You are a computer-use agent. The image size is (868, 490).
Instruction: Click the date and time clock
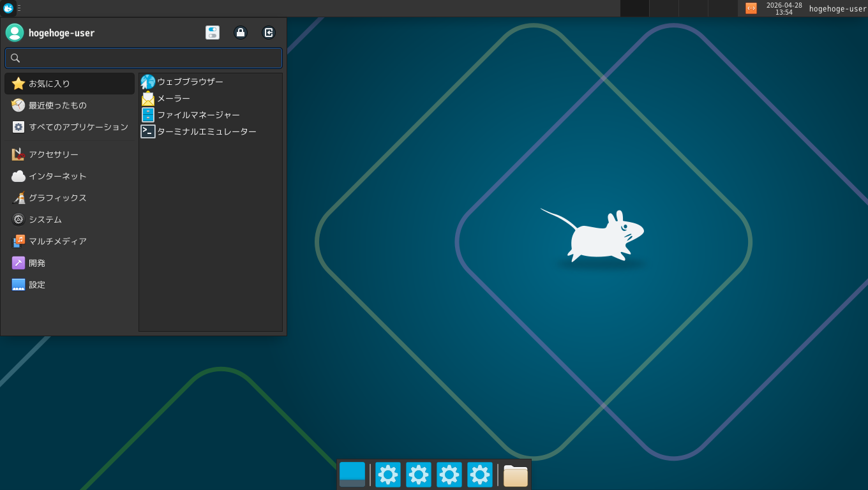[x=784, y=8]
